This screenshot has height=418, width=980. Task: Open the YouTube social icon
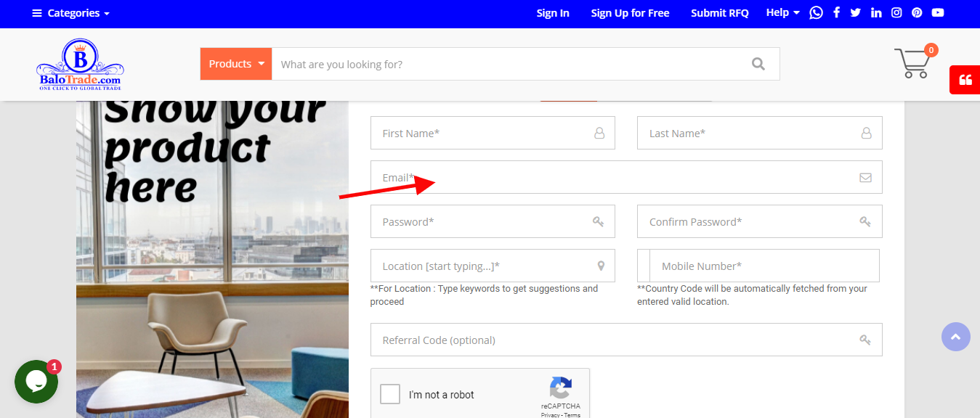pyautogui.click(x=938, y=13)
